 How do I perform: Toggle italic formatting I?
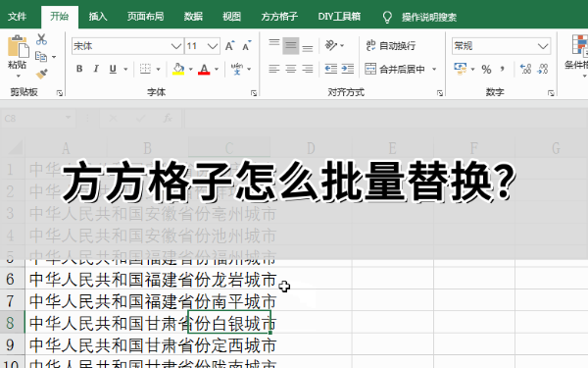96,69
